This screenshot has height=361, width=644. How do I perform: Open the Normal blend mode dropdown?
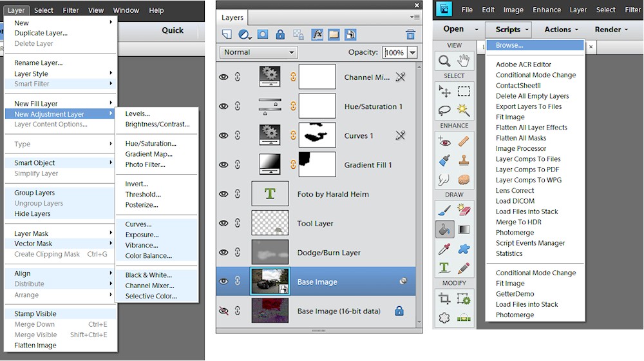[x=258, y=52]
